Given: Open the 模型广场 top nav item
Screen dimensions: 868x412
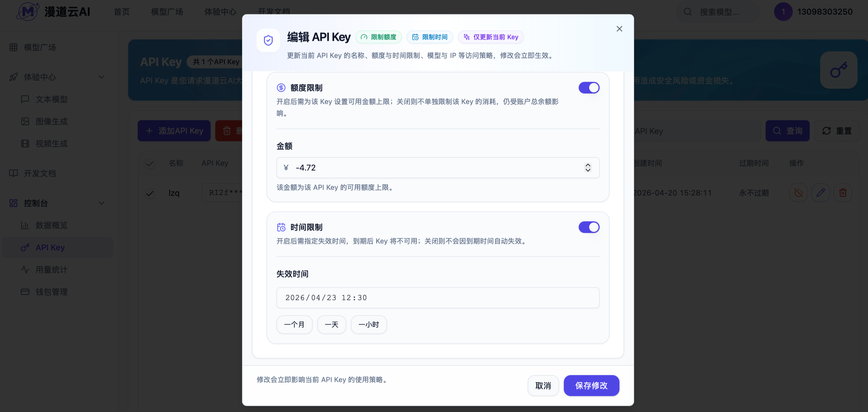Looking at the screenshot, I should (167, 12).
